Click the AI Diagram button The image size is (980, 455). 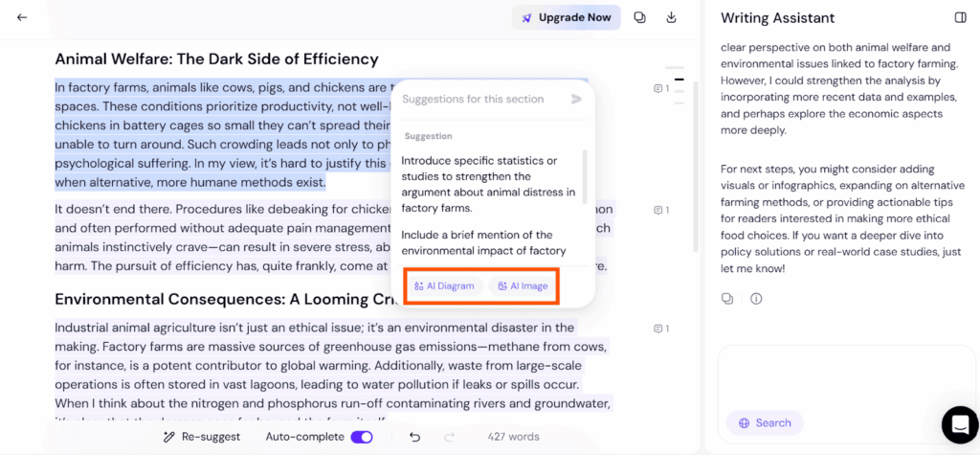(444, 286)
